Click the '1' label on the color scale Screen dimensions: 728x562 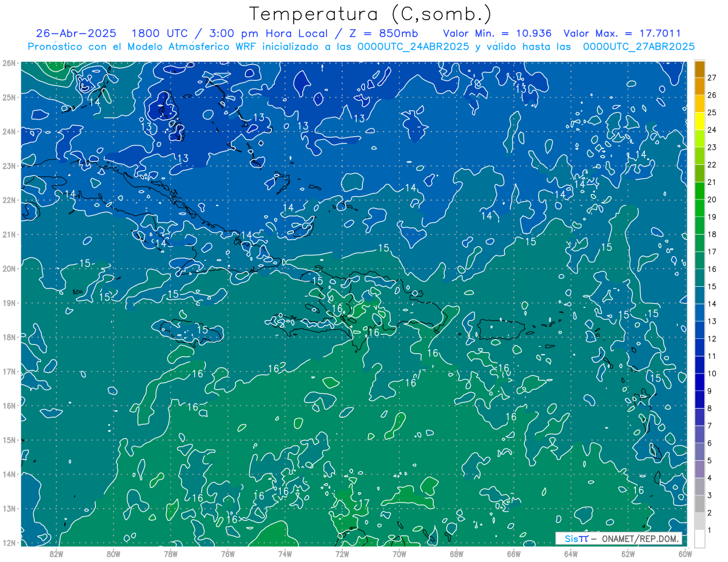(x=709, y=530)
